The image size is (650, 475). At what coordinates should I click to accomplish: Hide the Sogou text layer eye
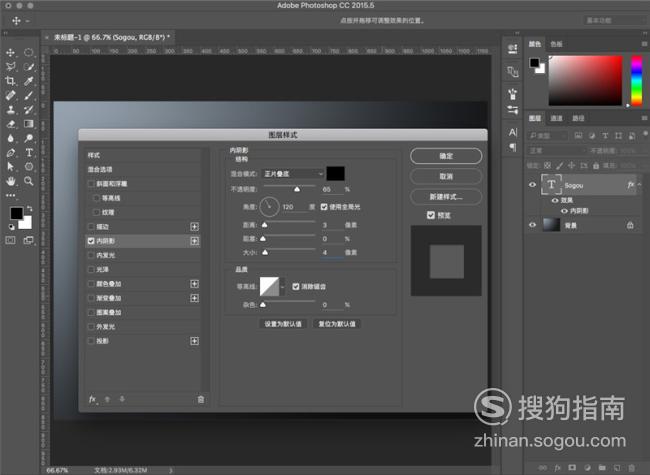532,185
